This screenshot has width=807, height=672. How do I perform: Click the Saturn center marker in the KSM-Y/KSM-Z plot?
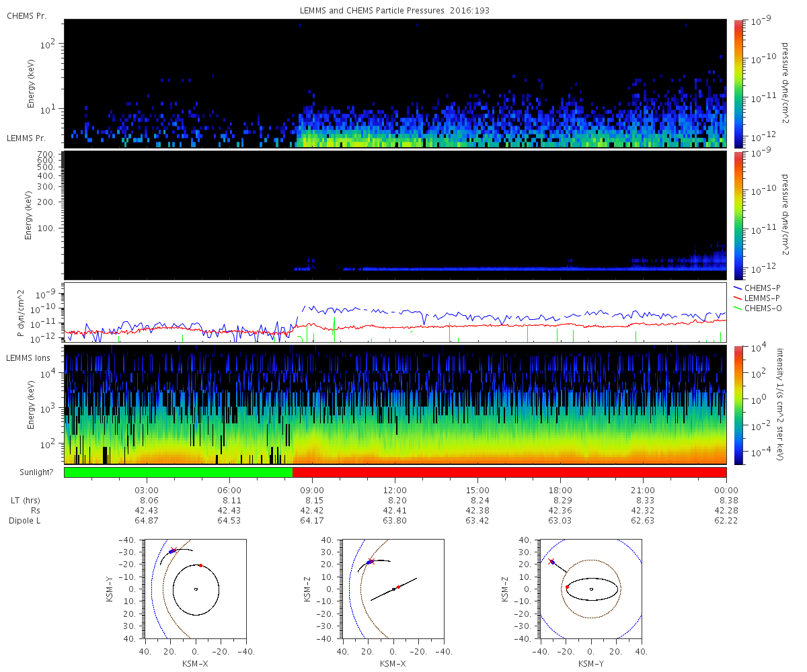(x=591, y=589)
